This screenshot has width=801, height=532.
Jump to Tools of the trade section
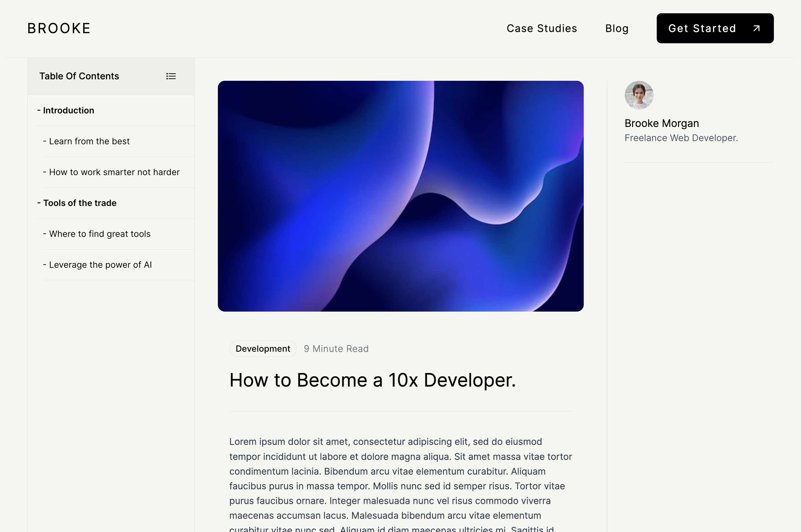coord(80,203)
